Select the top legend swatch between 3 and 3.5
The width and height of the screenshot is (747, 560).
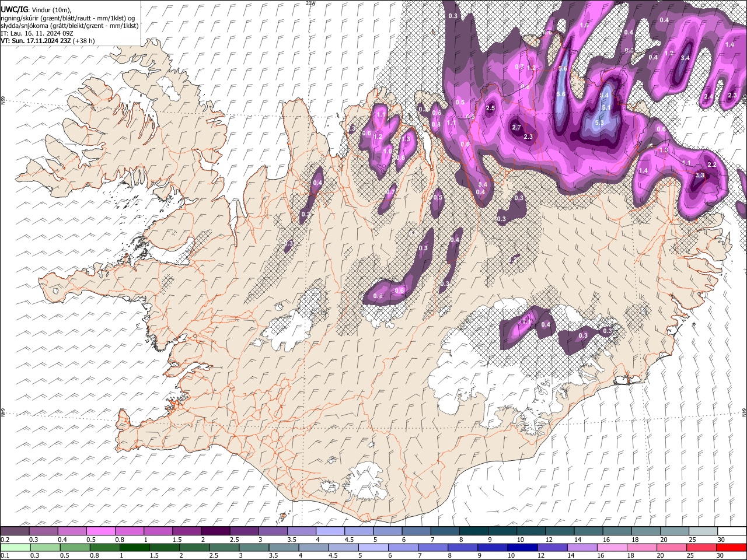click(x=273, y=531)
